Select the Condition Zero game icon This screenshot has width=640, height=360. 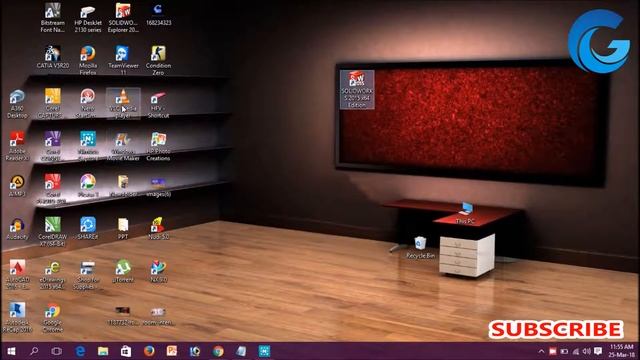pos(158,60)
